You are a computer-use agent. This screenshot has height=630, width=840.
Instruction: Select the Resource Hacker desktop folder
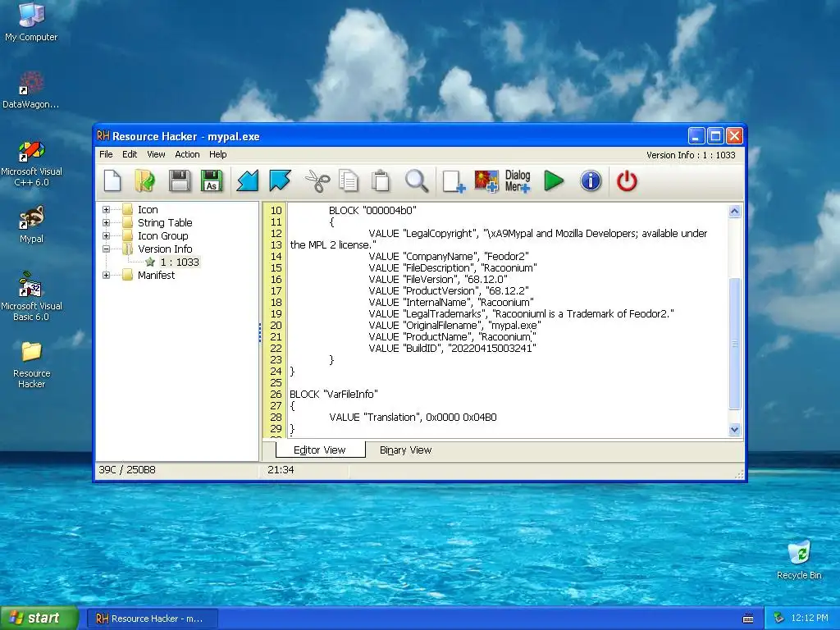31,364
